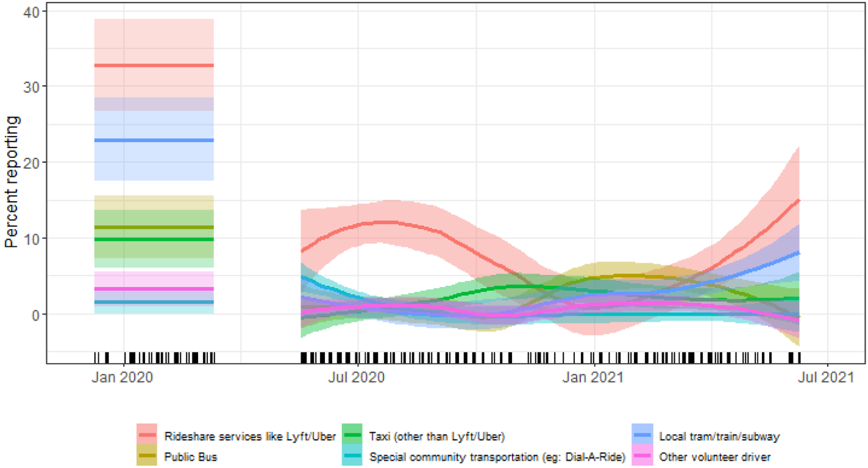Select the 'Taxi (other than Lyft/Uber)' legend label

(x=437, y=436)
